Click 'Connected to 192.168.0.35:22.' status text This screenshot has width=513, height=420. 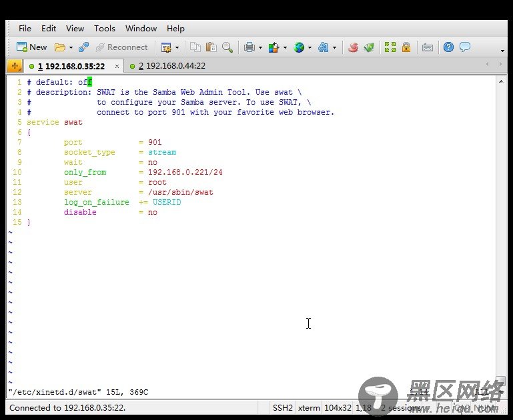click(67, 407)
